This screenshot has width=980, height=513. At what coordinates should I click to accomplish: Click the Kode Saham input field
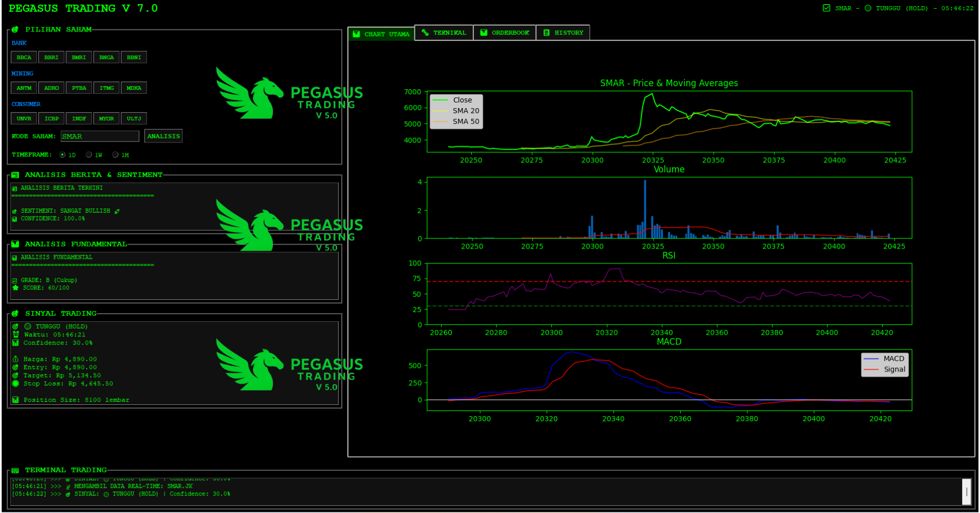[100, 136]
